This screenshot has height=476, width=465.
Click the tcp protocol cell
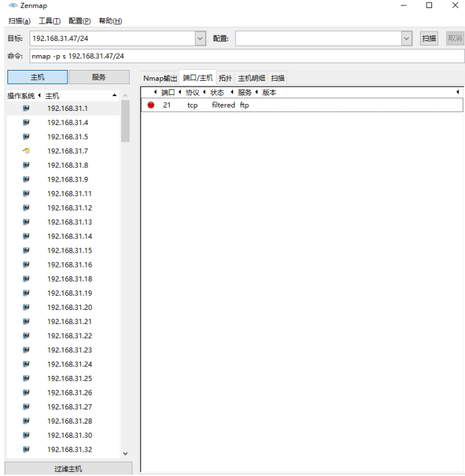193,105
